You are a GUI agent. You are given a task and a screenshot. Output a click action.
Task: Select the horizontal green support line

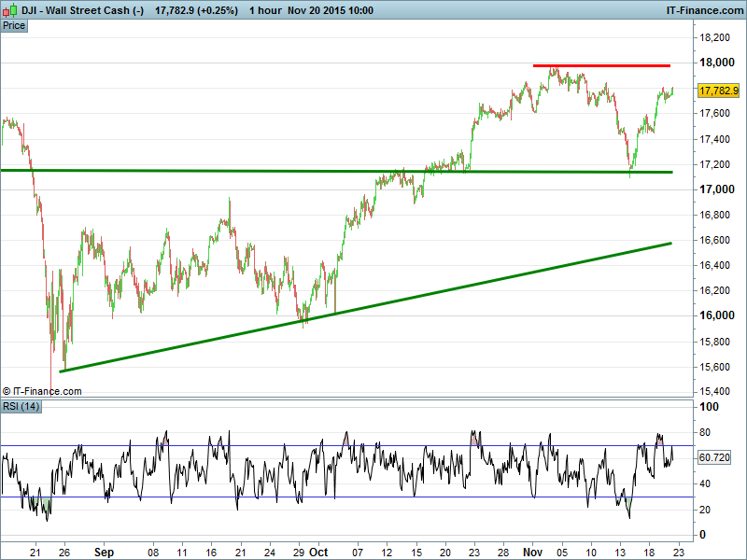280,171
